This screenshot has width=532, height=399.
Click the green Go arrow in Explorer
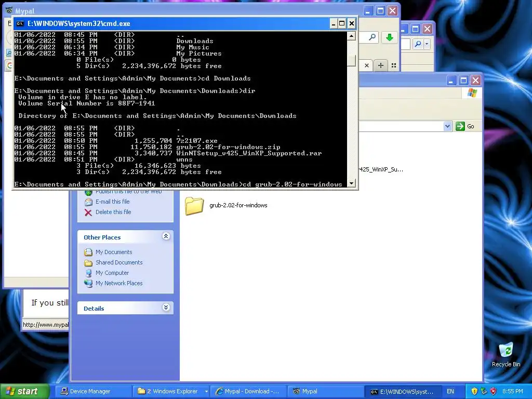coord(460,126)
